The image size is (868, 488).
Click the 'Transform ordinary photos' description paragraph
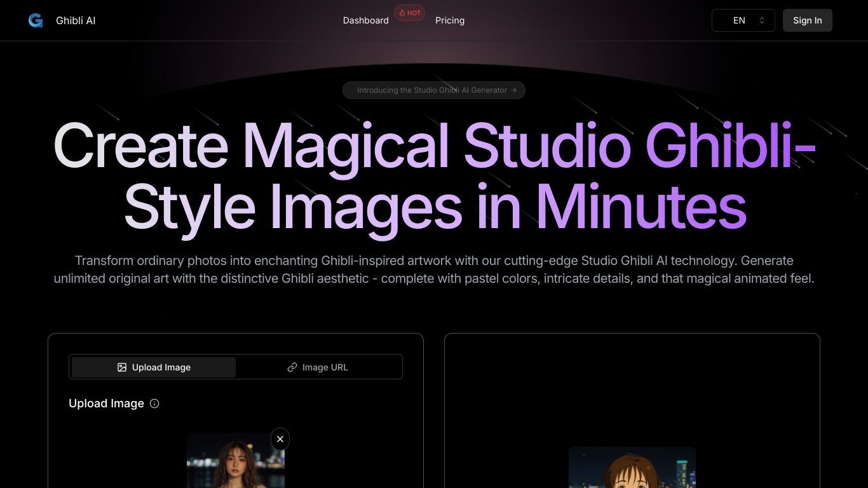tap(434, 269)
